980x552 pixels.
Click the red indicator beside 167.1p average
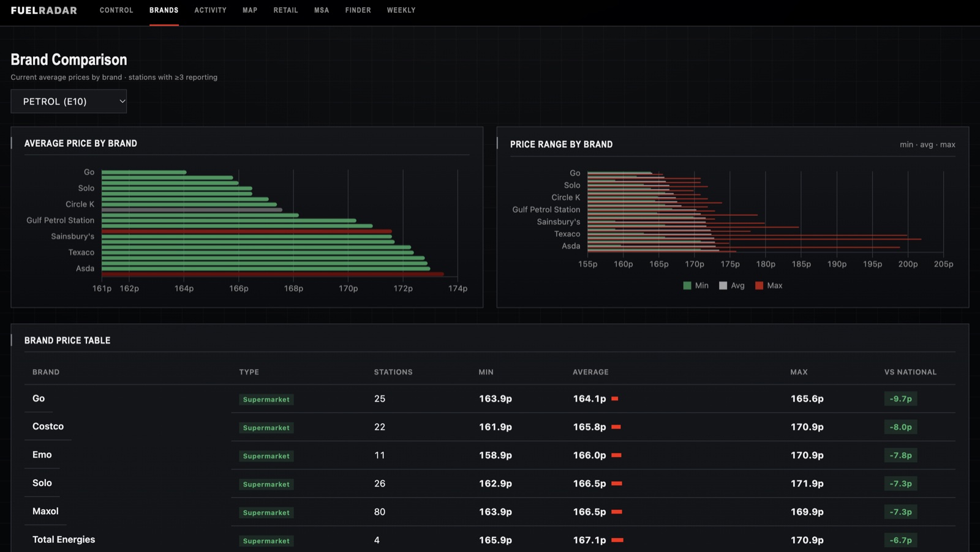[617, 540]
